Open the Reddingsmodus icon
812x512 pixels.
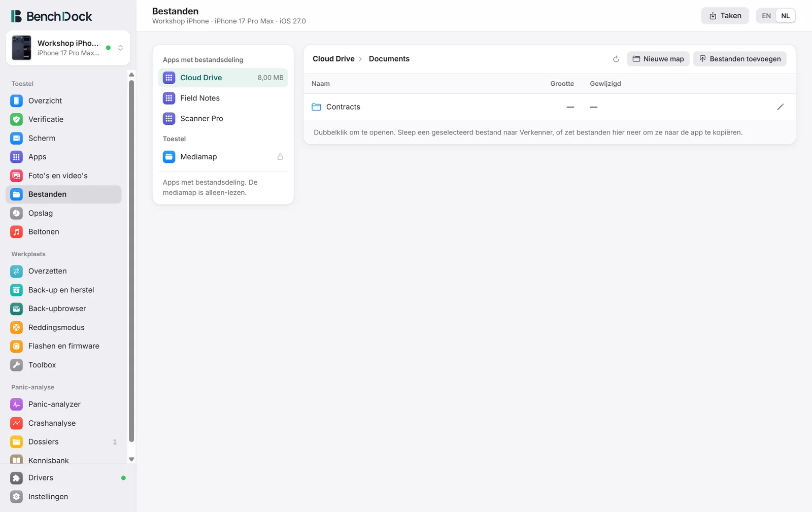click(x=16, y=327)
